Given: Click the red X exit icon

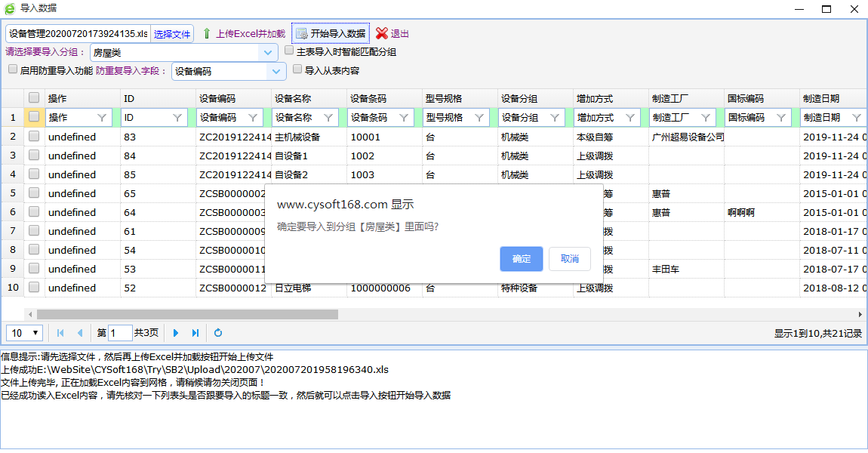Looking at the screenshot, I should click(x=382, y=34).
